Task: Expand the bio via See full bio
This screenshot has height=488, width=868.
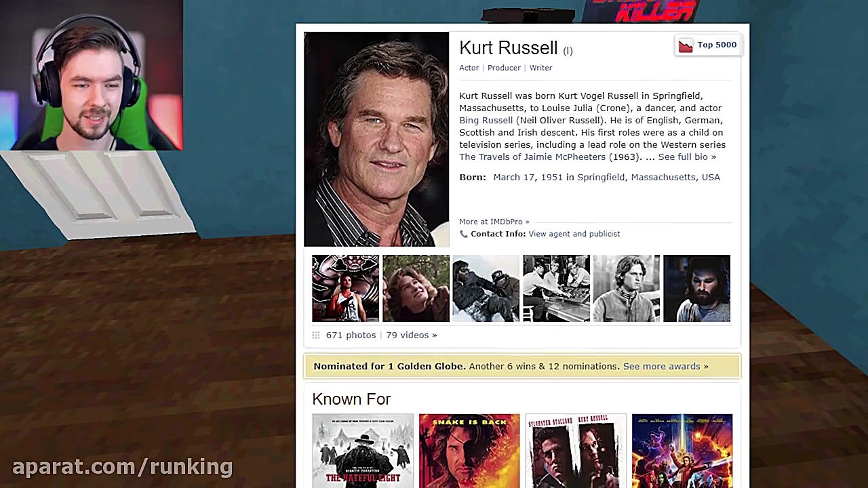Action: pyautogui.click(x=687, y=157)
